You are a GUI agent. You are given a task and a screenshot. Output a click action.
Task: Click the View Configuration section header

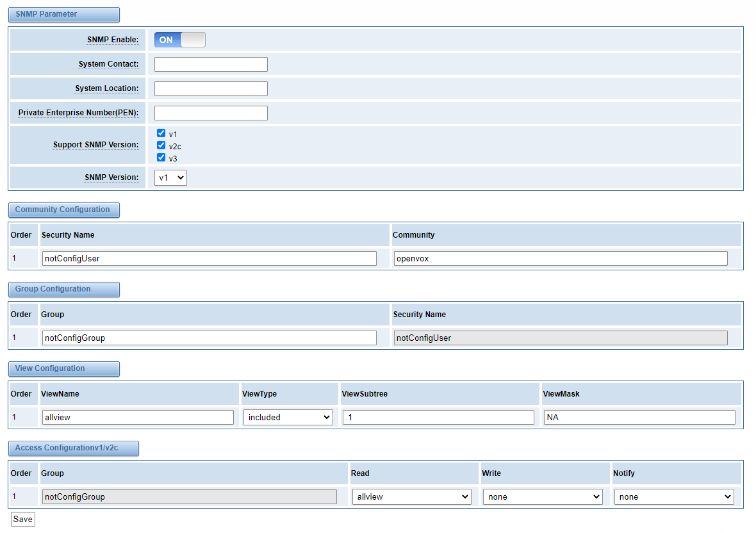click(x=63, y=368)
